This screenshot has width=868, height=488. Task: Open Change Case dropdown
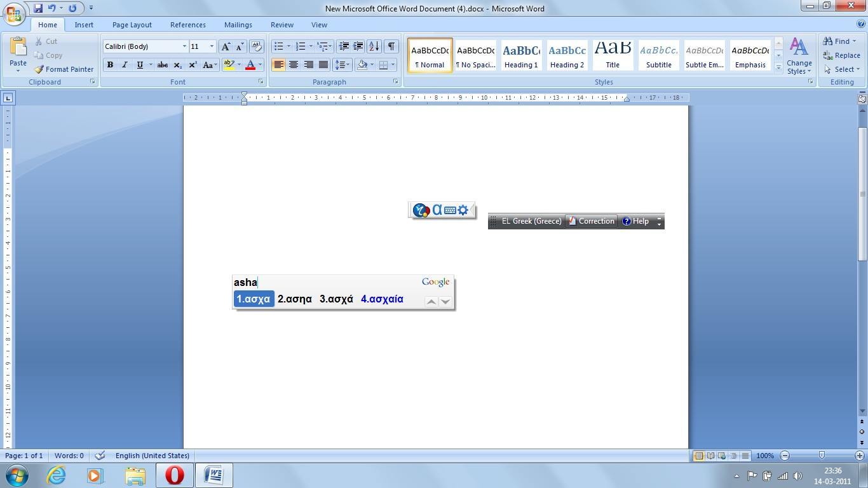[209, 65]
